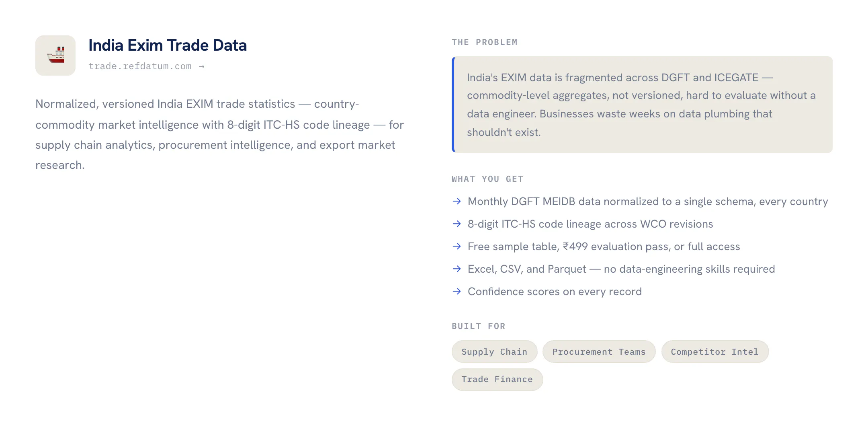Screen dimensions: 868x444
Task: Click the India Exim Trade Data heading
Action: coord(168,45)
